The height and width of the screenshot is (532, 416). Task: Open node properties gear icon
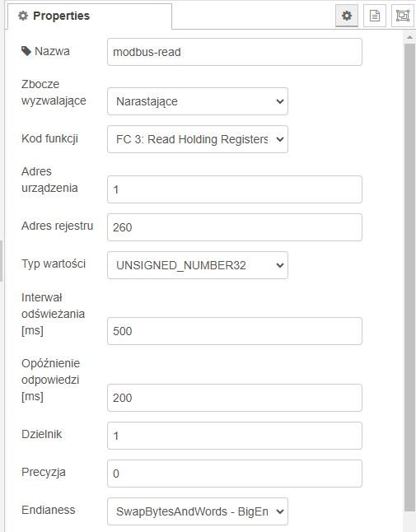coord(347,16)
